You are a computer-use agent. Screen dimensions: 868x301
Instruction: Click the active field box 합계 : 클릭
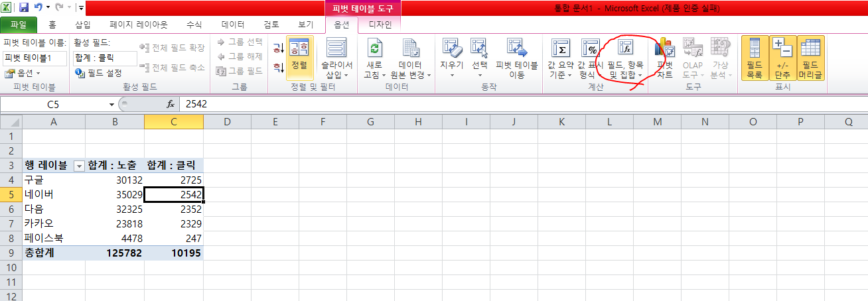[x=105, y=58]
